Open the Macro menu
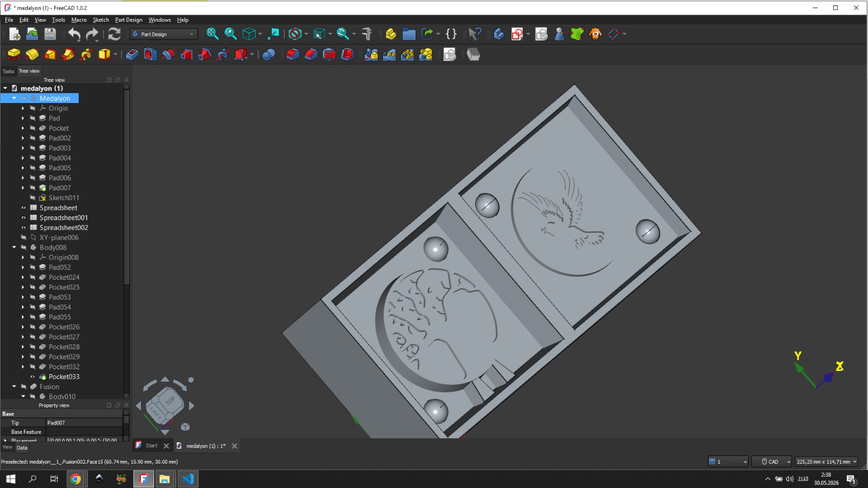 79,20
